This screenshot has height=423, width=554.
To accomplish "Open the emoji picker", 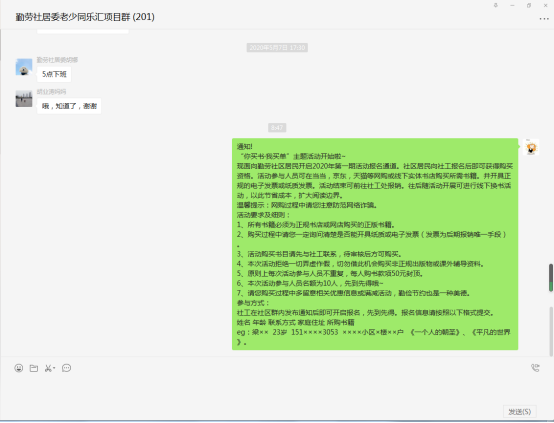I will 19,368.
